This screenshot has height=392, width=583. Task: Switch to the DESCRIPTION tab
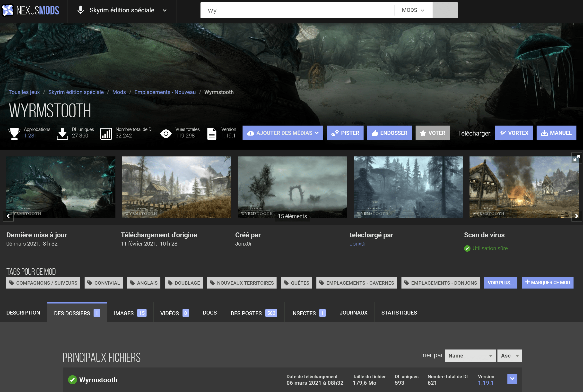pyautogui.click(x=23, y=313)
